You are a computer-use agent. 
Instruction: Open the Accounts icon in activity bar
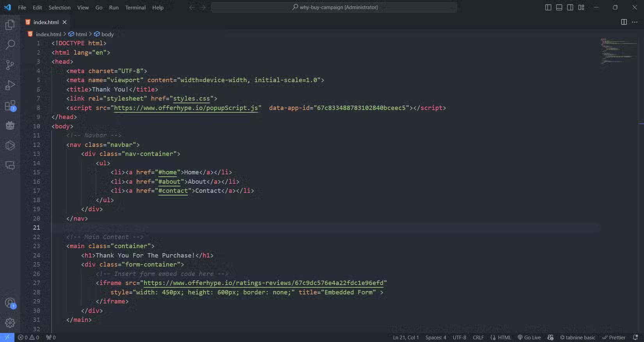[x=10, y=303]
